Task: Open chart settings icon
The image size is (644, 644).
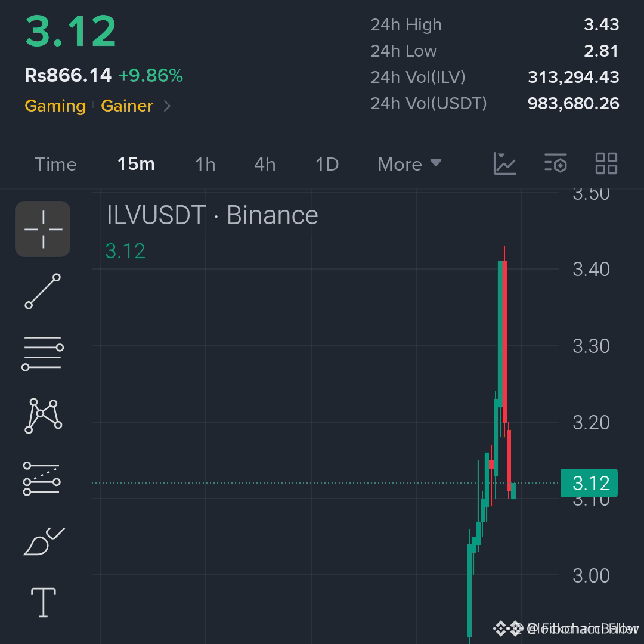Action: (x=556, y=163)
